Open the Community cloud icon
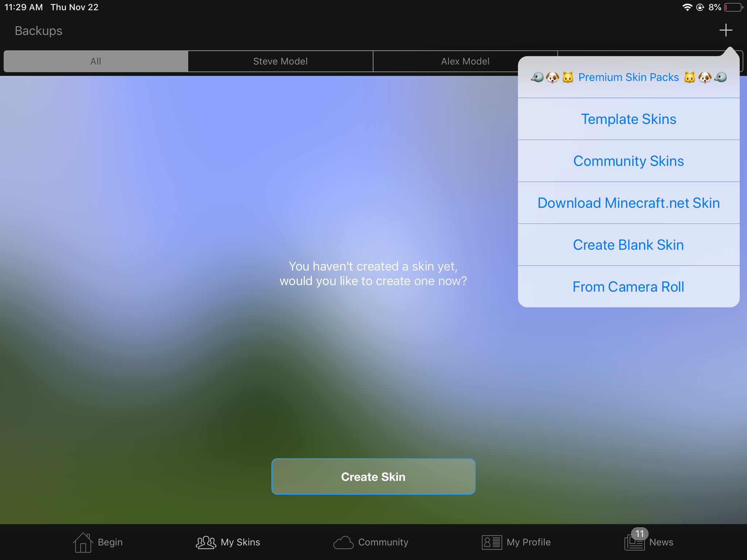Image resolution: width=747 pixels, height=560 pixels. coord(343,542)
